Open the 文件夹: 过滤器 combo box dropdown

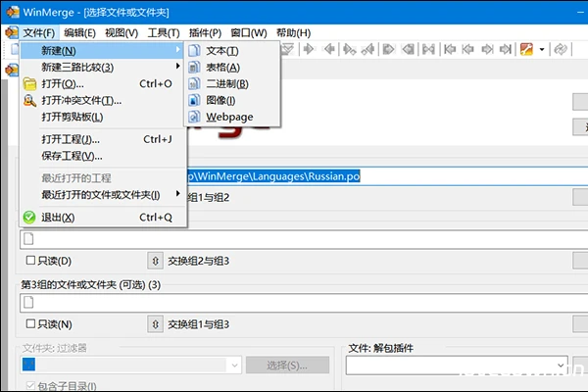(234, 365)
